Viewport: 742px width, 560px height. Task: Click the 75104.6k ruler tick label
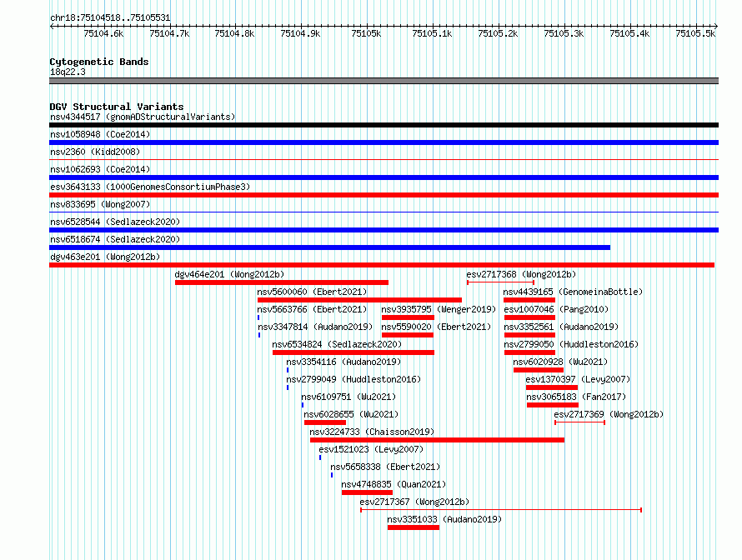click(x=103, y=34)
